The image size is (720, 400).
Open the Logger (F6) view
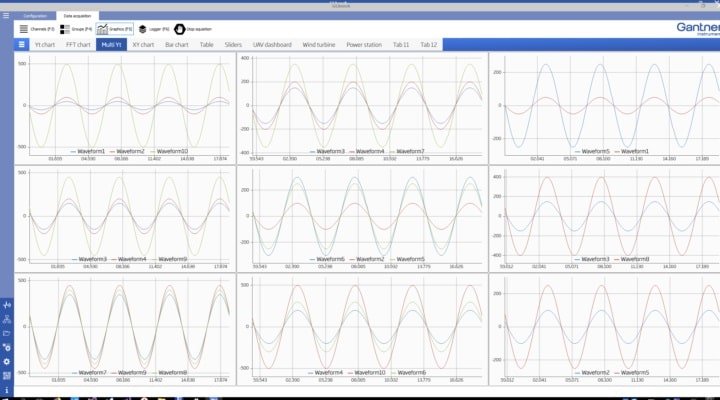[154, 29]
